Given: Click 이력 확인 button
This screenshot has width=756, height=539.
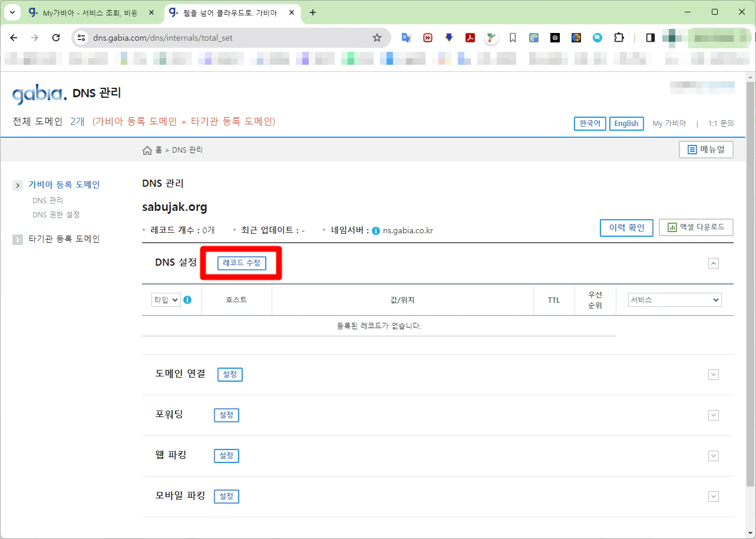Looking at the screenshot, I should point(626,228).
